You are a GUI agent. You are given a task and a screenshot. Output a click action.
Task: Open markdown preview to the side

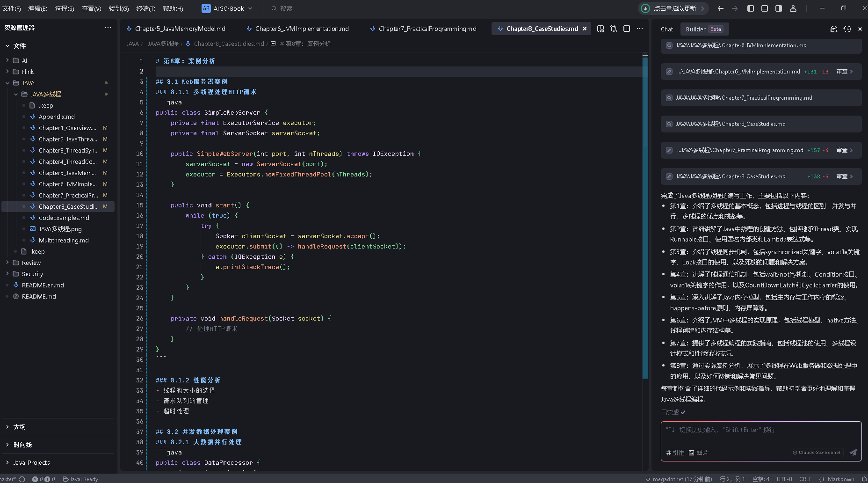point(600,29)
